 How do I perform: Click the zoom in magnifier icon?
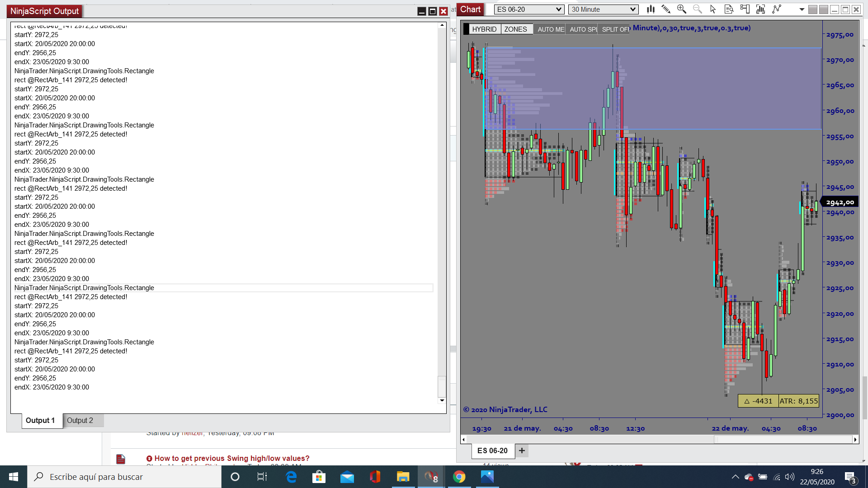pos(682,9)
